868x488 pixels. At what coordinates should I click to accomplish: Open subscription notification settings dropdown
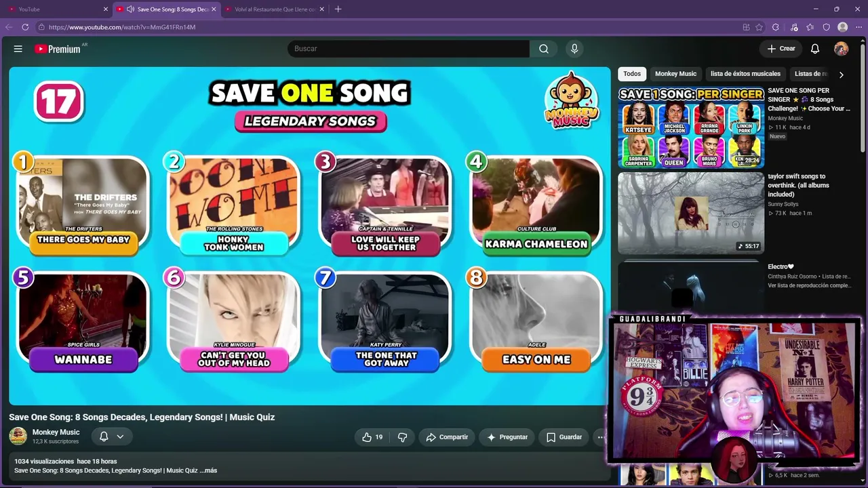coord(112,436)
